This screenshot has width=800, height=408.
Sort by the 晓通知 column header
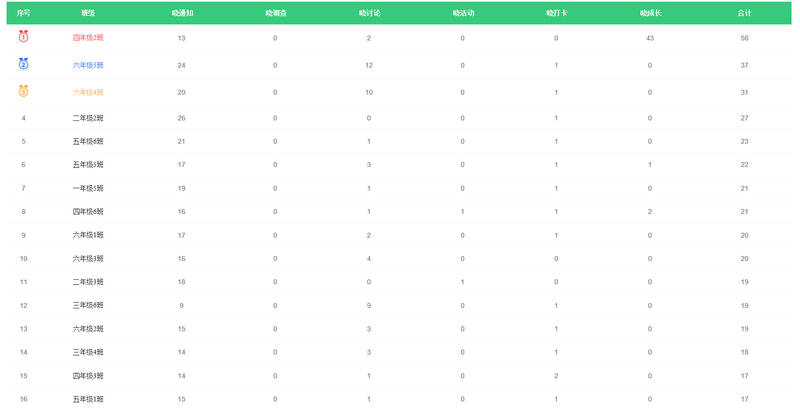(x=181, y=13)
